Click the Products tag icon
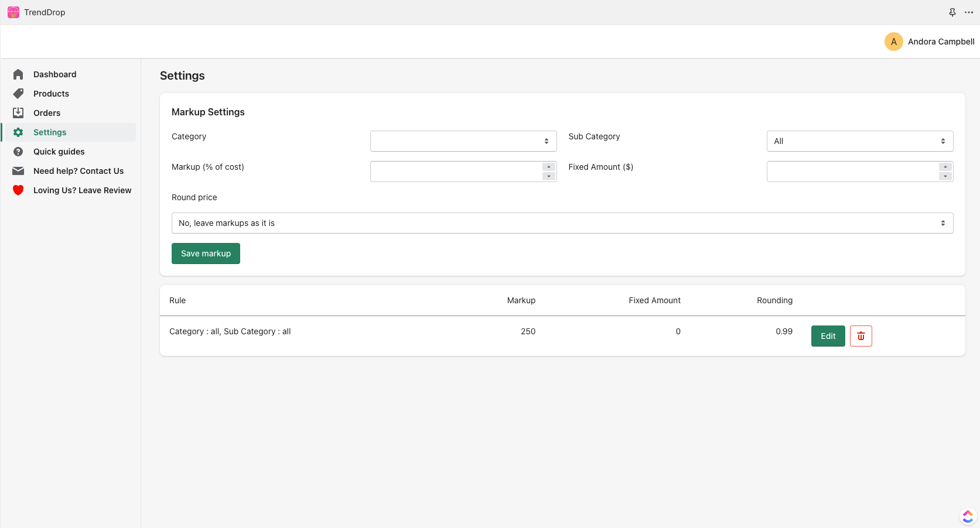The width and height of the screenshot is (980, 528). click(18, 94)
